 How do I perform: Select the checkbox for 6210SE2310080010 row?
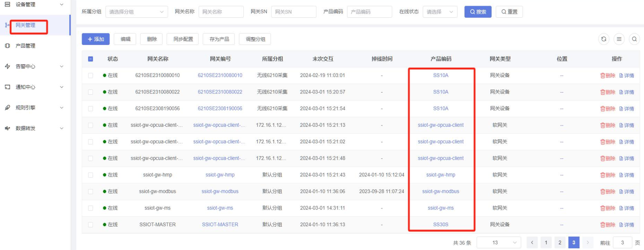point(90,75)
